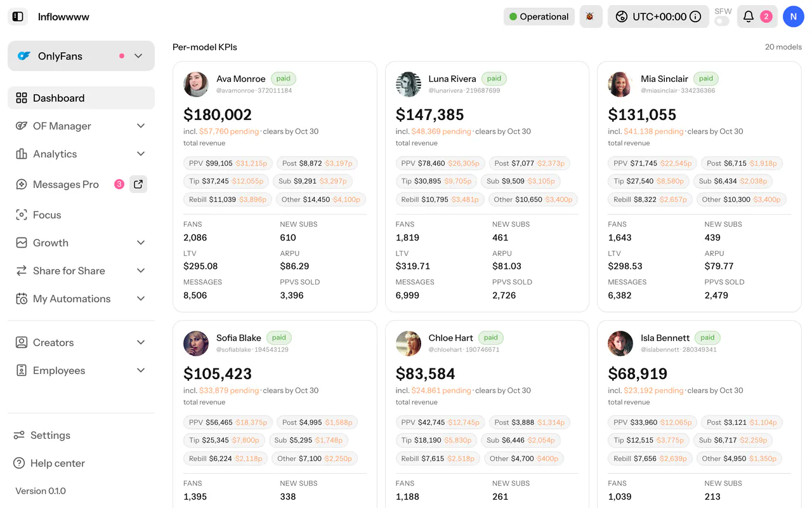Click the UTC+00:00 timezone button

(658, 17)
